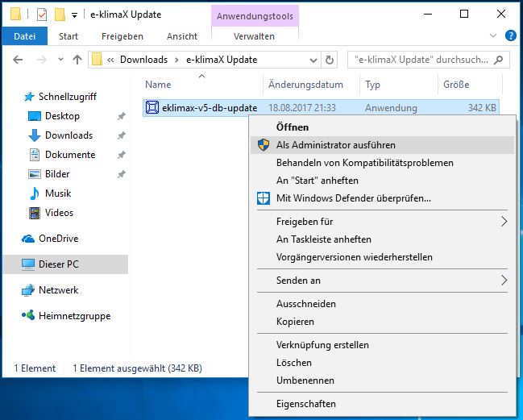Click the up-one-level arrow icon
Image resolution: width=523 pixels, height=420 pixels.
77,60
